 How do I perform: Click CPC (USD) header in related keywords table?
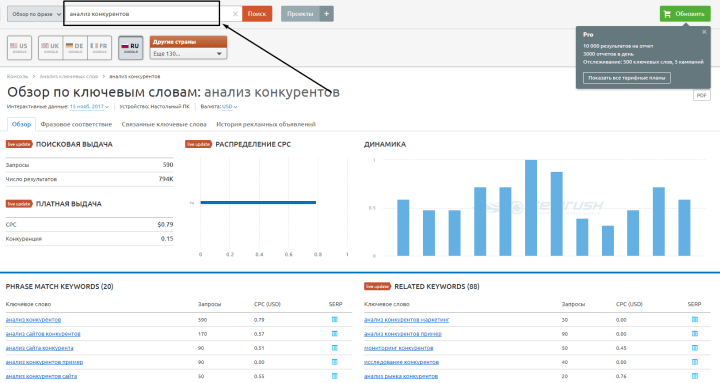[629, 304]
